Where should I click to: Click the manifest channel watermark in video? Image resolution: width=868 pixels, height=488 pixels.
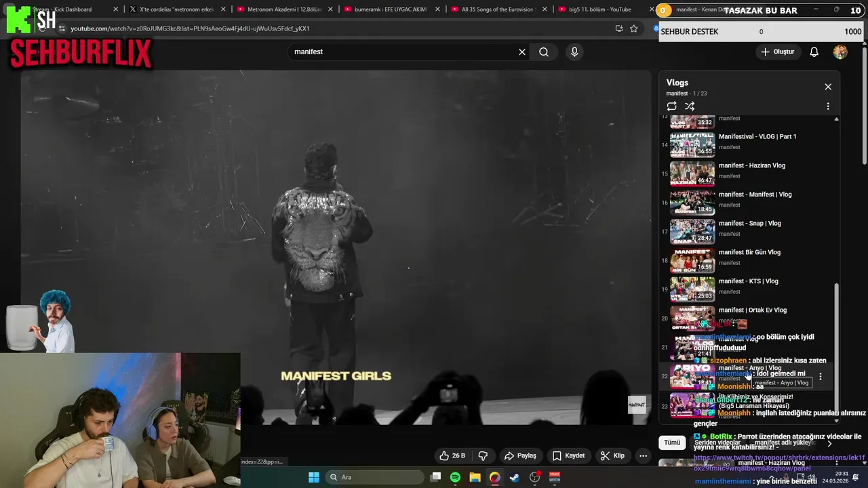pyautogui.click(x=637, y=405)
